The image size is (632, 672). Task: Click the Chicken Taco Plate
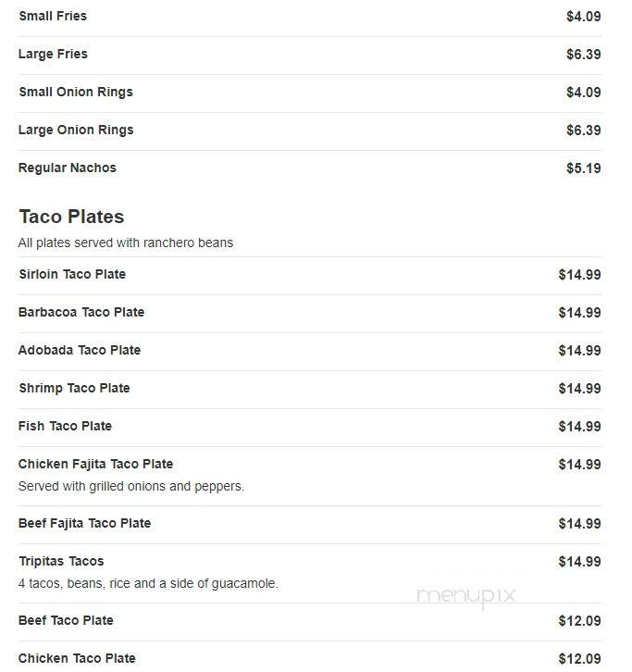pos(309,658)
